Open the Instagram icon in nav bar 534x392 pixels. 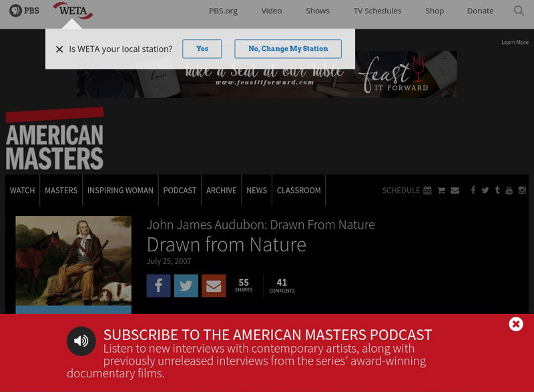[522, 190]
